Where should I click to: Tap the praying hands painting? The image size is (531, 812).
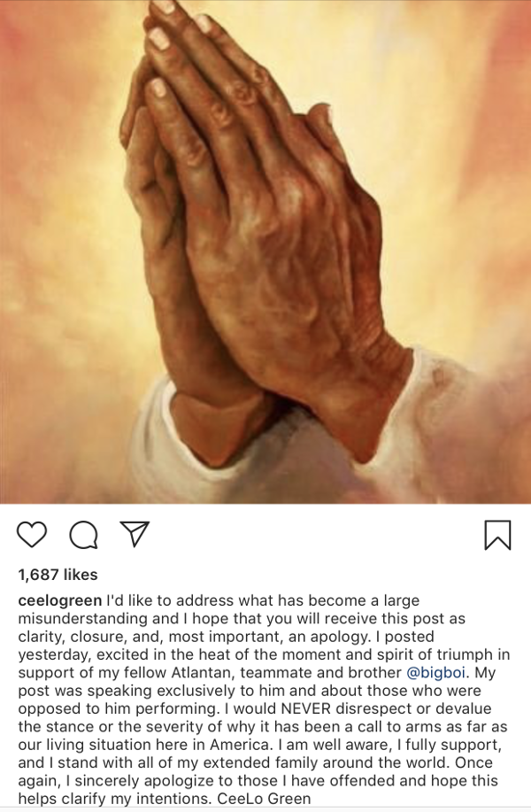(x=265, y=251)
